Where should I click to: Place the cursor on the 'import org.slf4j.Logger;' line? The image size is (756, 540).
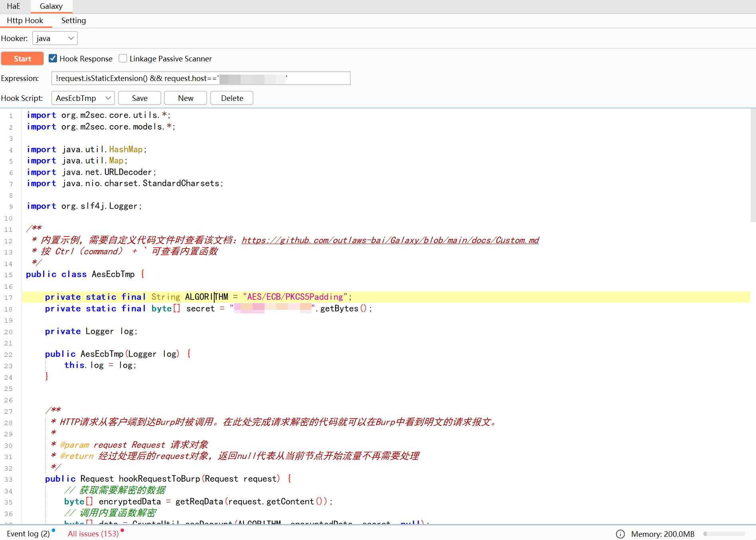click(84, 206)
